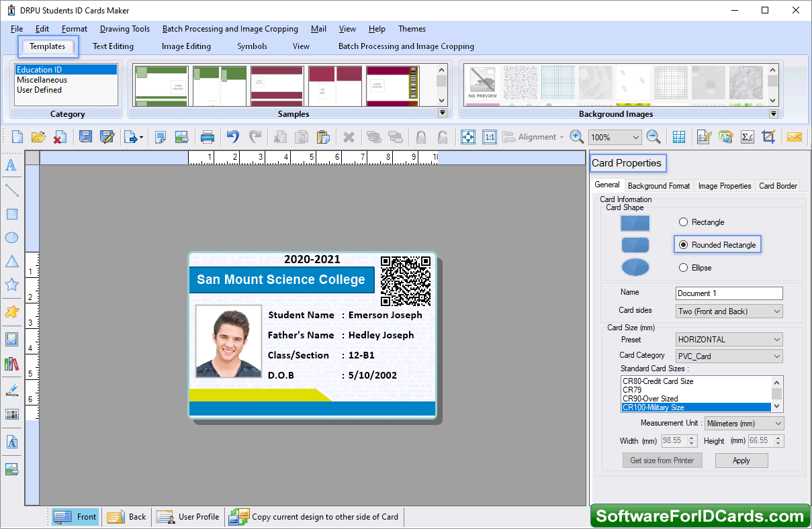Image resolution: width=812 pixels, height=529 pixels.
Task: Lock the selected object with the closed padlock
Action: (x=421, y=137)
